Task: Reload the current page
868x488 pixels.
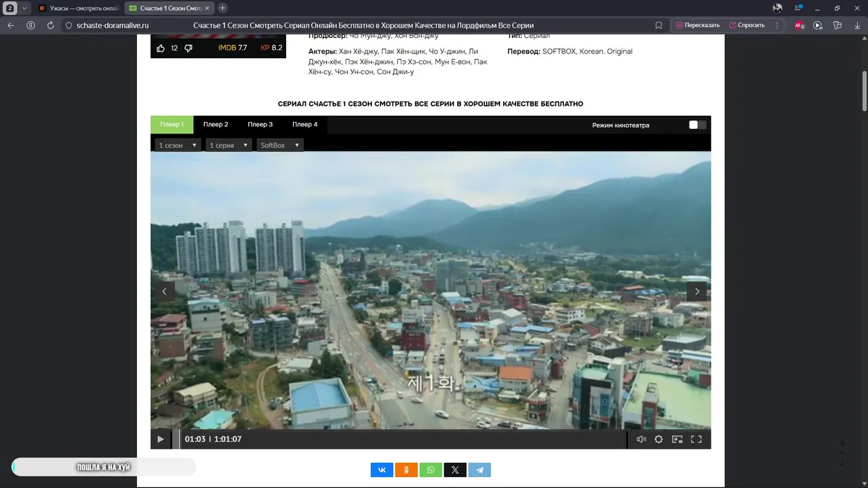Action: [x=50, y=25]
